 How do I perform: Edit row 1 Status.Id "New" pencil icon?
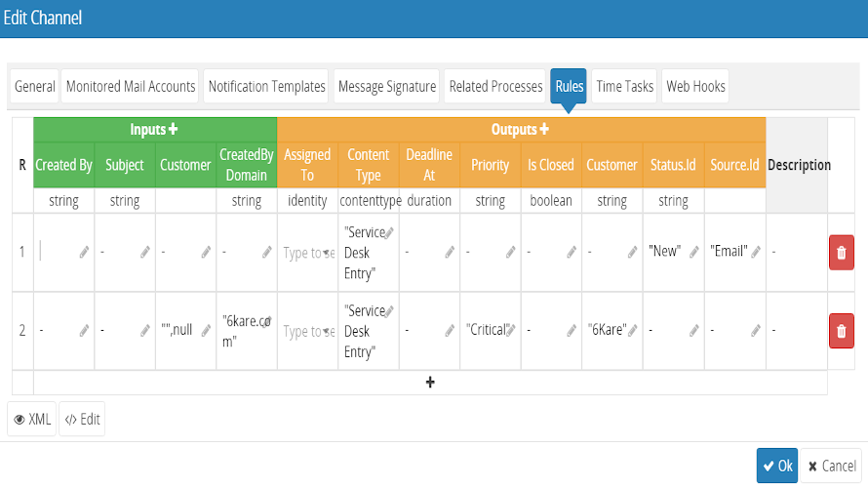pos(693,252)
